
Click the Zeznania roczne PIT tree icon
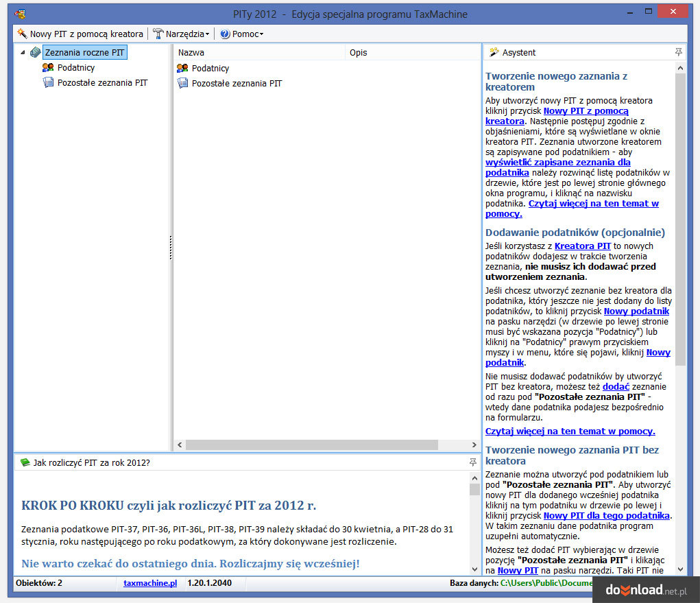(35, 52)
